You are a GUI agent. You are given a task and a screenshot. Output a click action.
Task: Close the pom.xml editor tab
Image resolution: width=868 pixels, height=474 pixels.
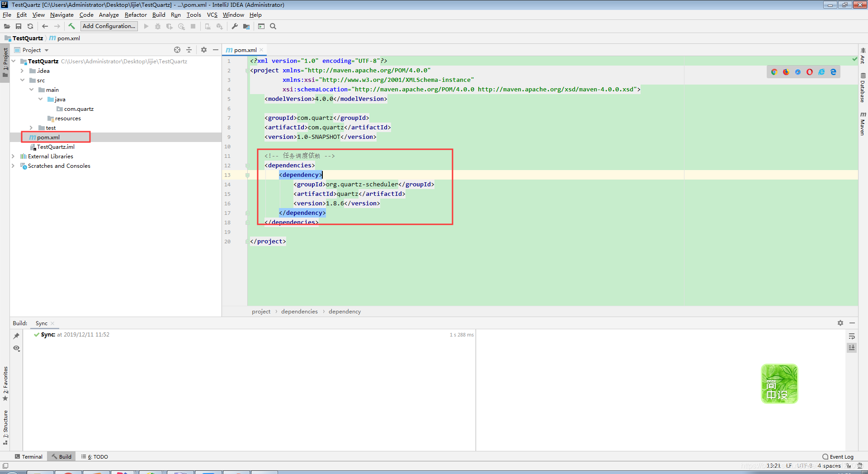[x=261, y=50]
